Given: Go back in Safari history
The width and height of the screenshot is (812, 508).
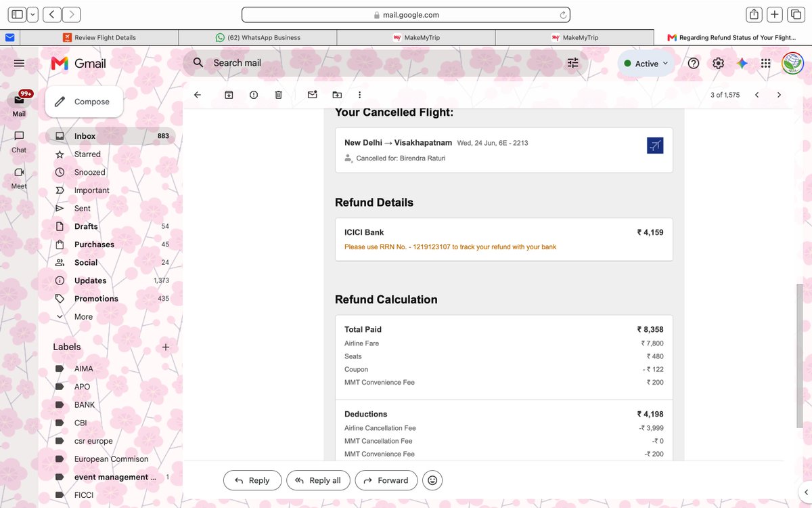Looking at the screenshot, I should coord(52,14).
